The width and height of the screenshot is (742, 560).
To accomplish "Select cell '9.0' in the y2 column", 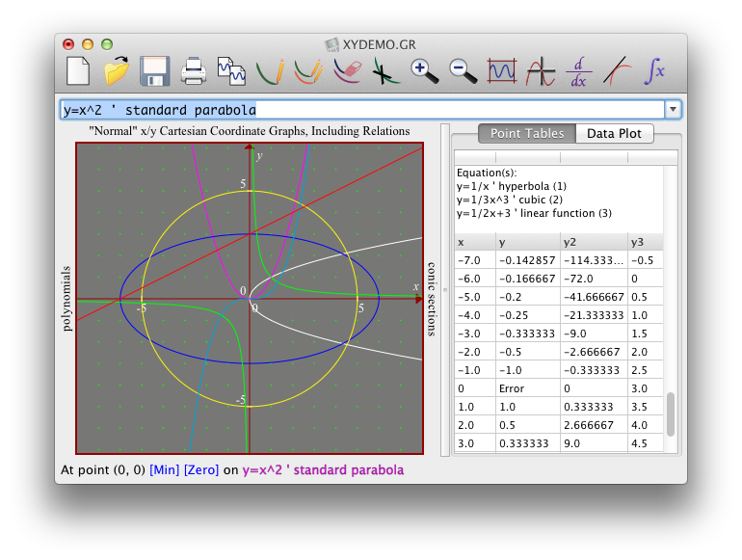I will [x=595, y=443].
